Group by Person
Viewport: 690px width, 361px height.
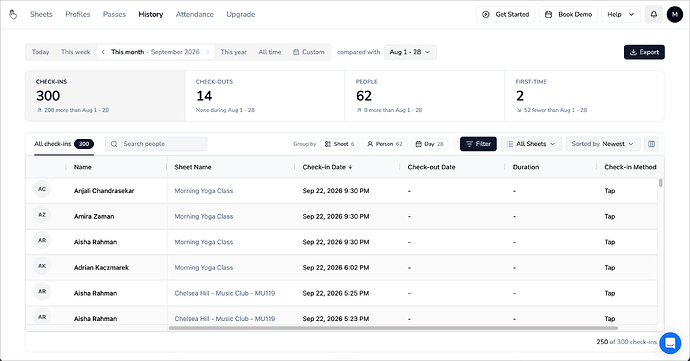[x=385, y=144]
